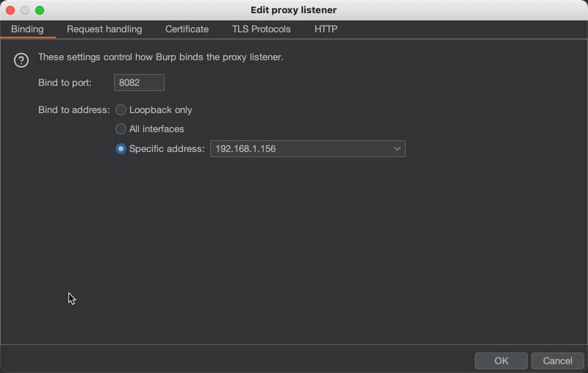
Task: Click the proxy listener binding description text
Action: (x=160, y=57)
